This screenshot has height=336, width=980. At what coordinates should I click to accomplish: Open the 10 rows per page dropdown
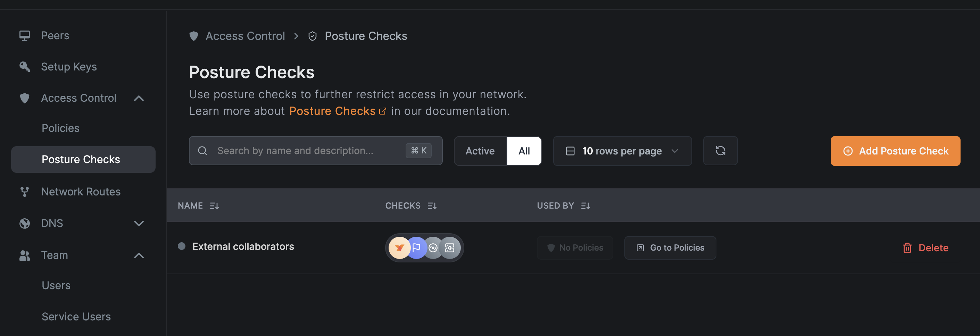(x=622, y=151)
